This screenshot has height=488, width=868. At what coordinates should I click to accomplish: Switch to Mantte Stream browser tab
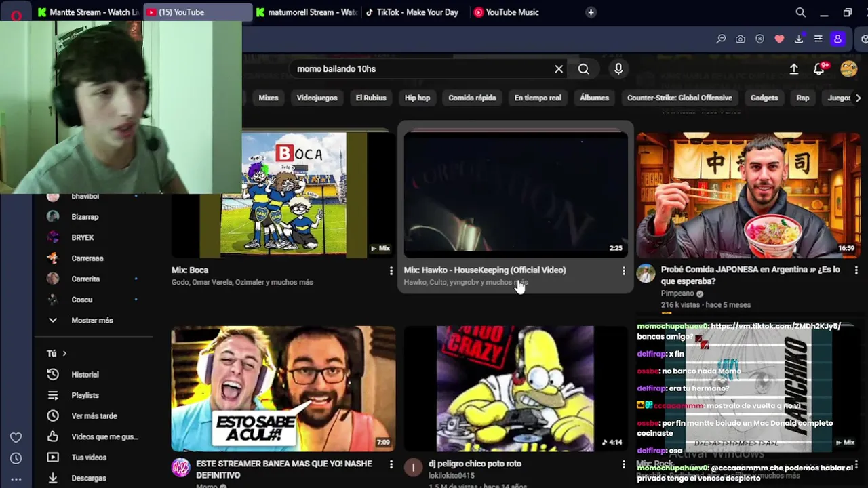(x=88, y=12)
